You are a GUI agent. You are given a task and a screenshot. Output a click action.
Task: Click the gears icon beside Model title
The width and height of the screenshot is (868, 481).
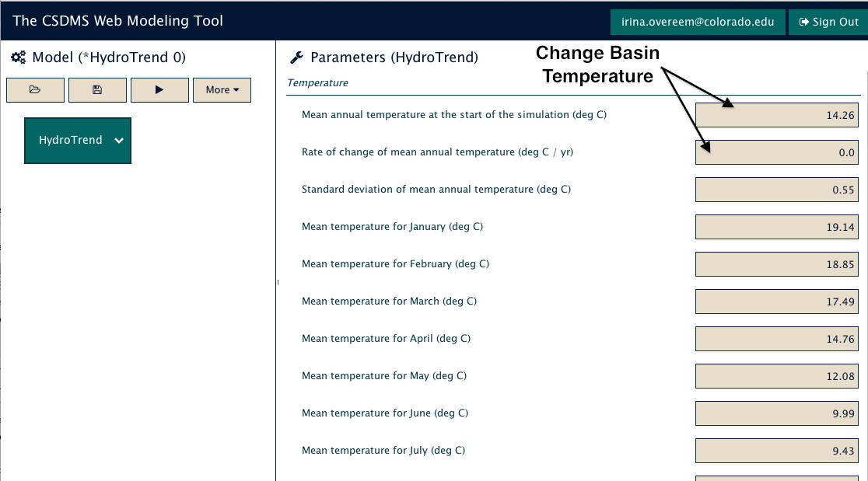click(x=18, y=58)
